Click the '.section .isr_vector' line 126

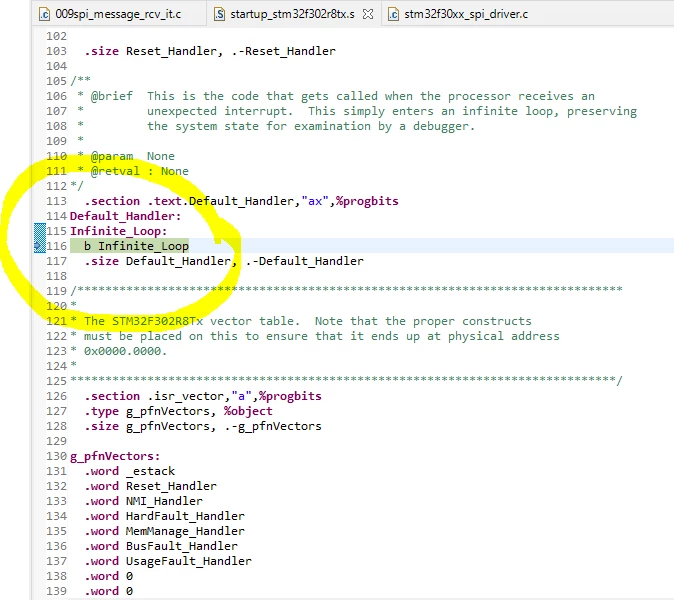[x=203, y=396]
